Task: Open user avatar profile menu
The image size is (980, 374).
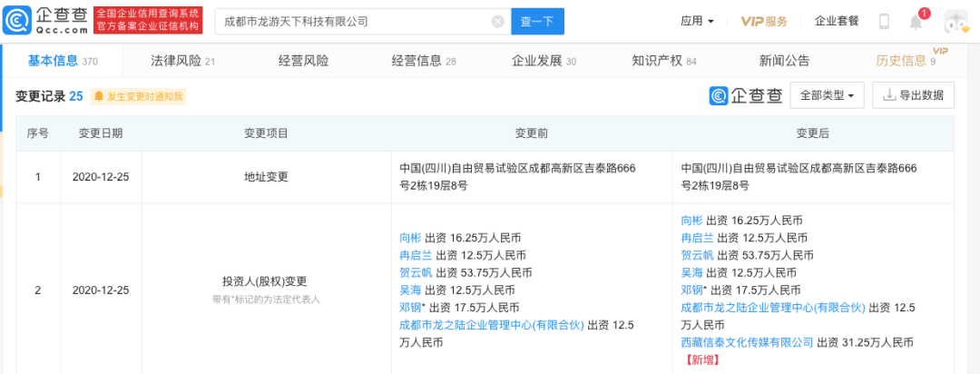Action: [955, 22]
